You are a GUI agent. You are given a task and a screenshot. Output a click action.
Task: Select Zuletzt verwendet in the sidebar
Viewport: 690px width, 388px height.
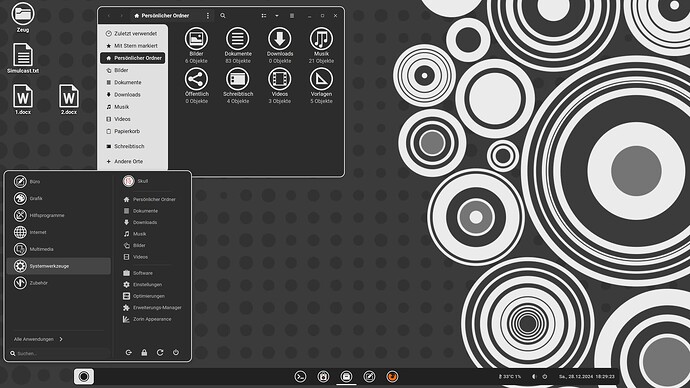(132, 33)
